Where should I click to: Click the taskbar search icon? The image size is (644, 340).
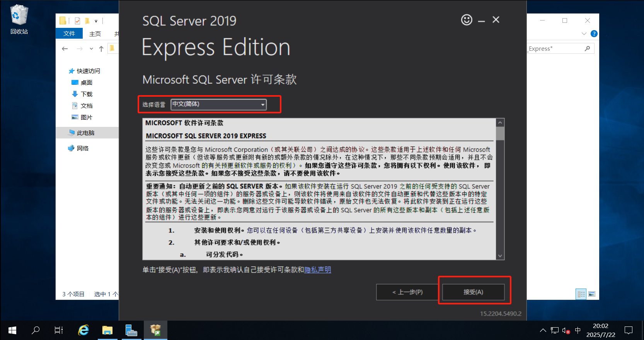pyautogui.click(x=36, y=330)
